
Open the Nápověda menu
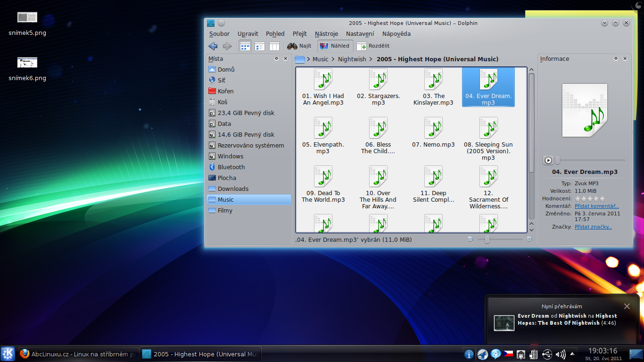click(396, 33)
